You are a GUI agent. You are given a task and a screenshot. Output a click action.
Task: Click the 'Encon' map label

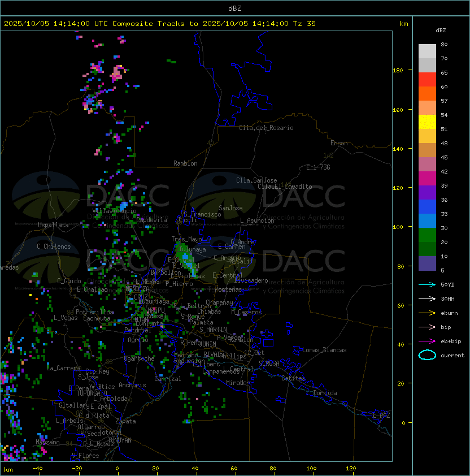(339, 143)
